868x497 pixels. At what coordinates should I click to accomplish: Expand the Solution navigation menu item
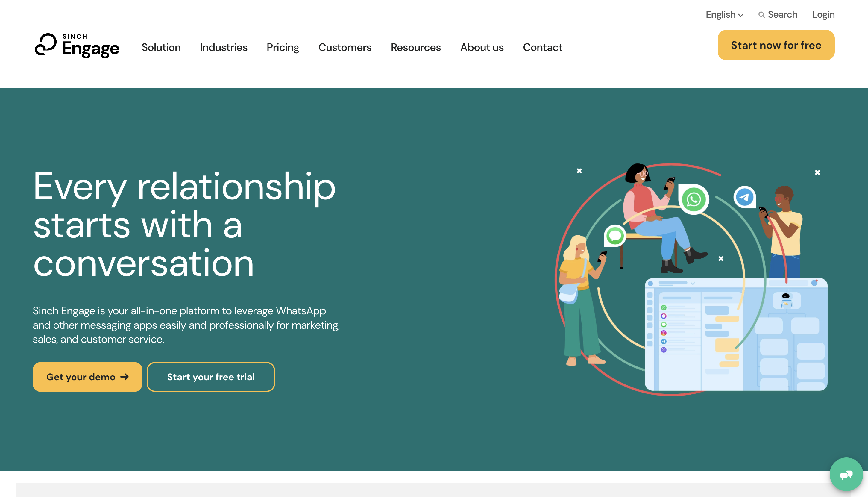(162, 48)
